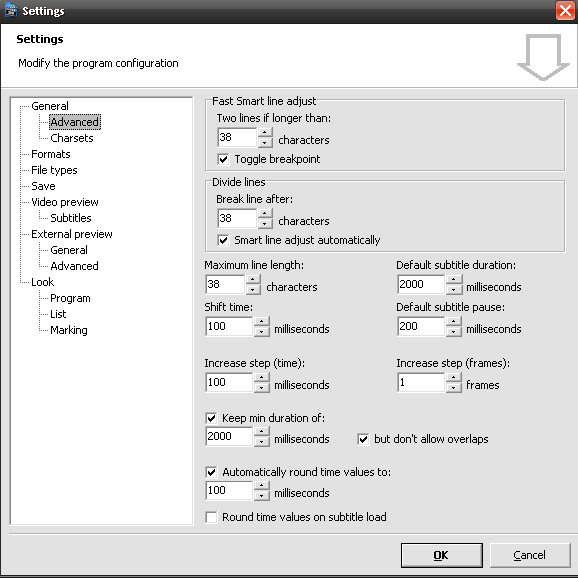Focus the Automatically round time values input field
The image size is (578, 578).
(229, 490)
